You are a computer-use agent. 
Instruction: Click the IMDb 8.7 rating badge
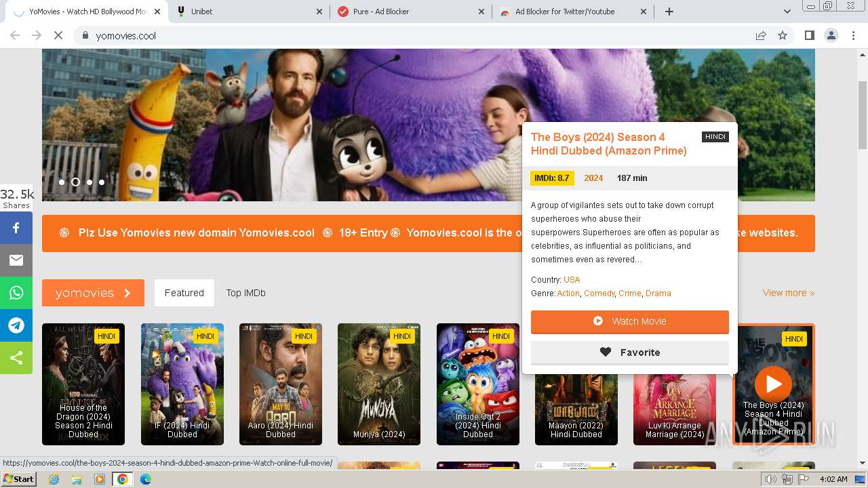click(552, 178)
